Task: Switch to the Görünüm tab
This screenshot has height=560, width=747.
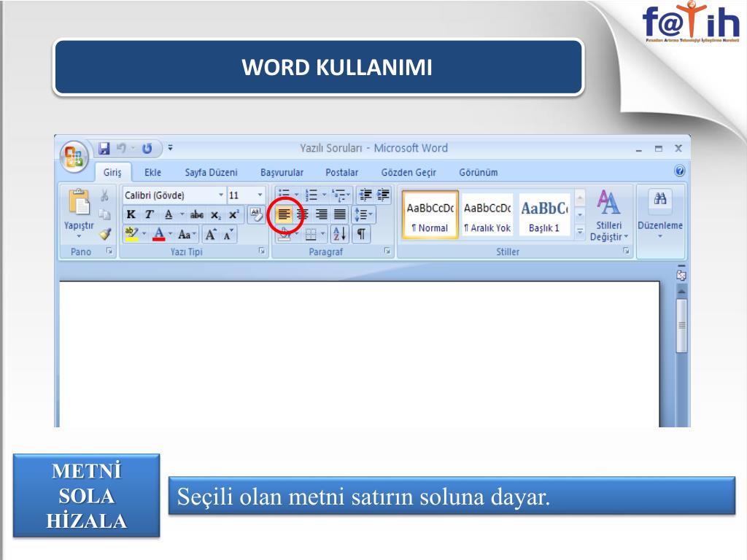Action: click(x=479, y=172)
